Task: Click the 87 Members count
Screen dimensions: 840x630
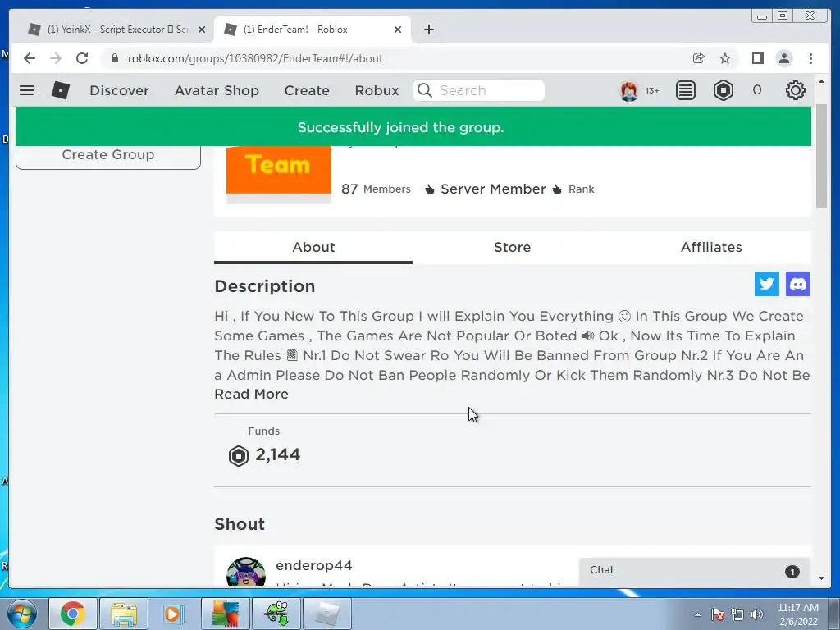Action: [x=376, y=189]
